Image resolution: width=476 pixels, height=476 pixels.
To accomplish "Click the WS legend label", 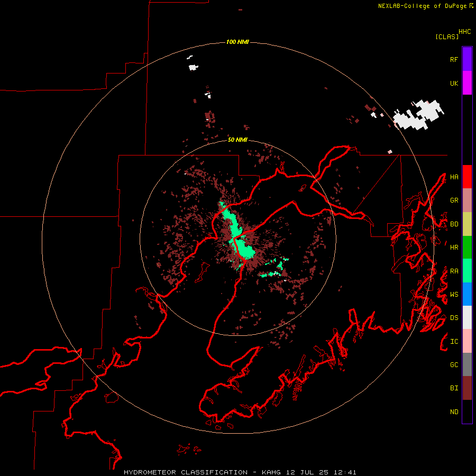I will (x=454, y=295).
